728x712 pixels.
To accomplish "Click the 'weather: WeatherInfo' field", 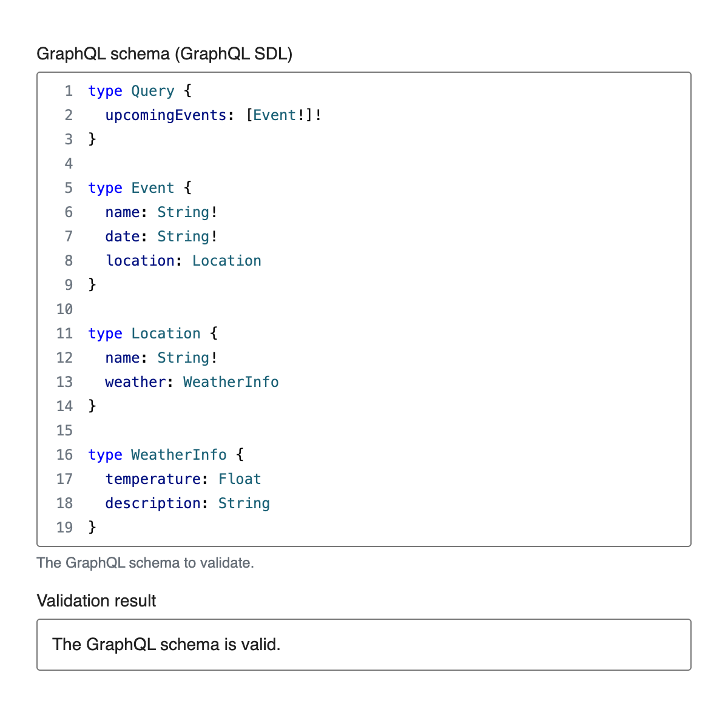I will pos(192,382).
